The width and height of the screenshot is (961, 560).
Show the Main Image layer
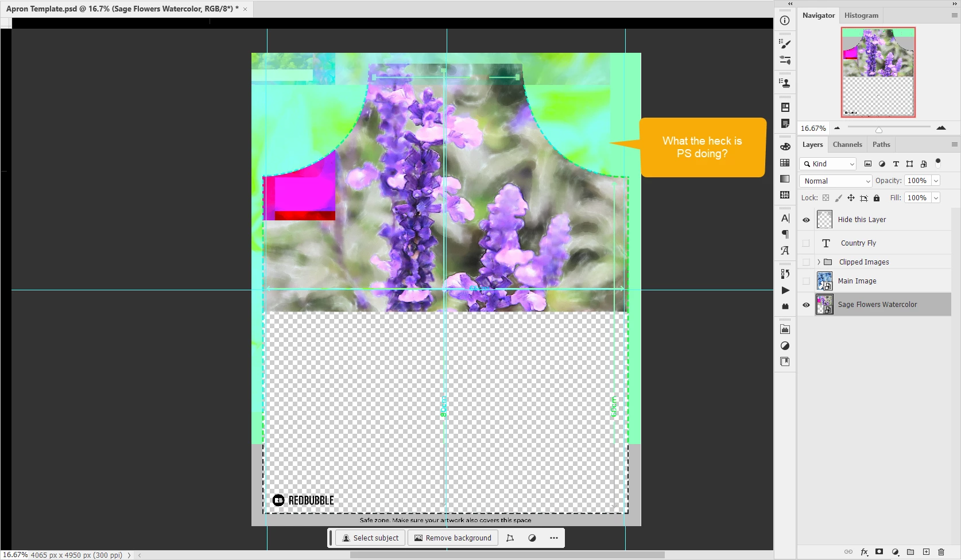pyautogui.click(x=806, y=281)
